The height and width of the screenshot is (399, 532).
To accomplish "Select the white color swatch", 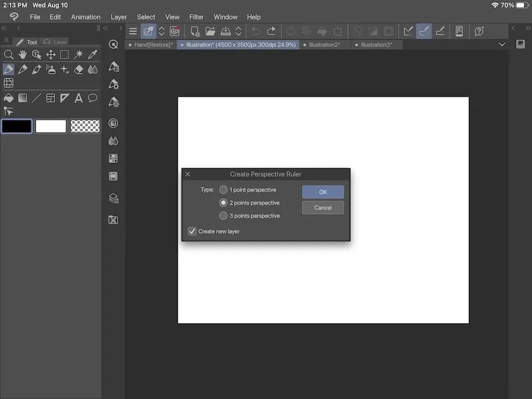I will (x=51, y=126).
